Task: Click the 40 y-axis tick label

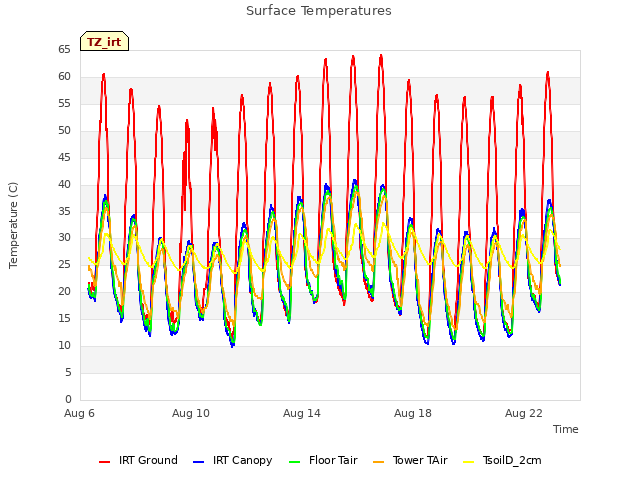Action: 64,184
